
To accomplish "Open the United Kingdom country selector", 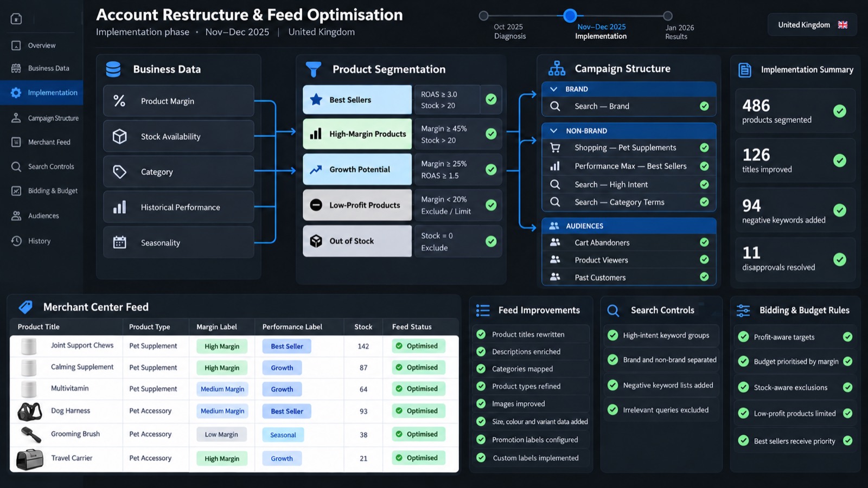I will pos(812,25).
